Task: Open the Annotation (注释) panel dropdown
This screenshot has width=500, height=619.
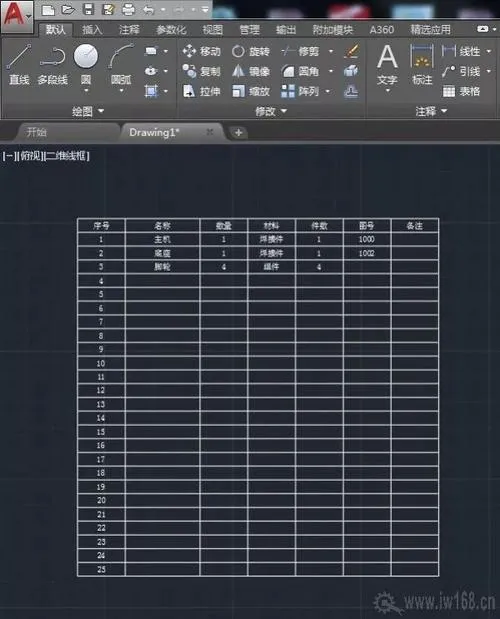Action: point(431,111)
